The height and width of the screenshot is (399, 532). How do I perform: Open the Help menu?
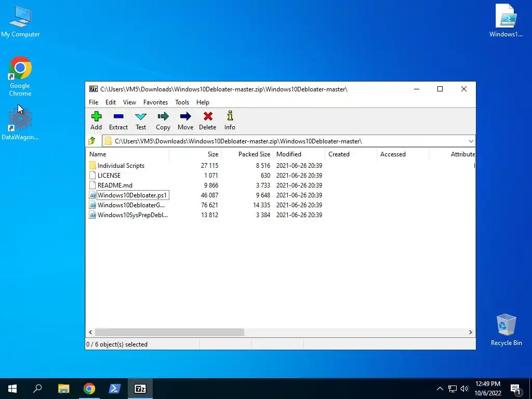(203, 102)
